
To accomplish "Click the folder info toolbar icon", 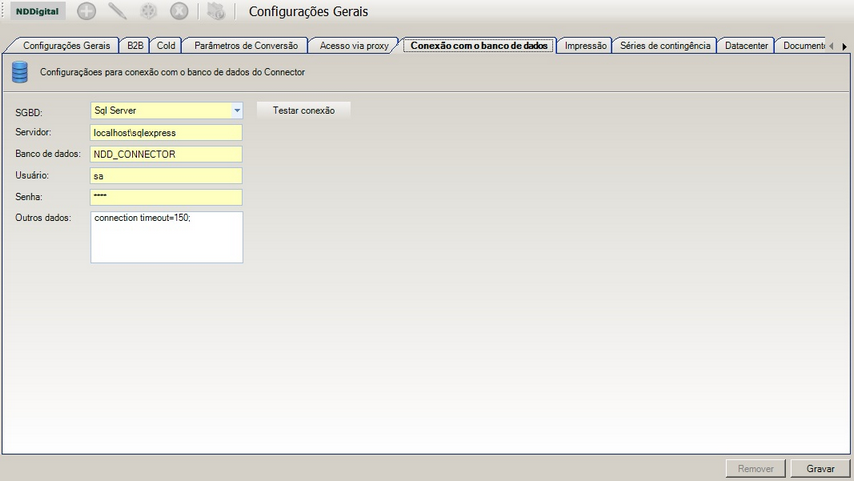I will pos(216,11).
